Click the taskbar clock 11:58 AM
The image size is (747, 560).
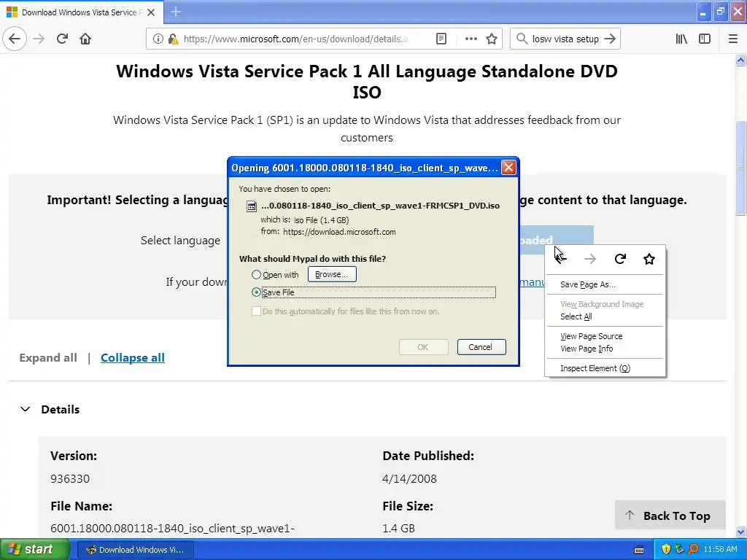click(720, 550)
